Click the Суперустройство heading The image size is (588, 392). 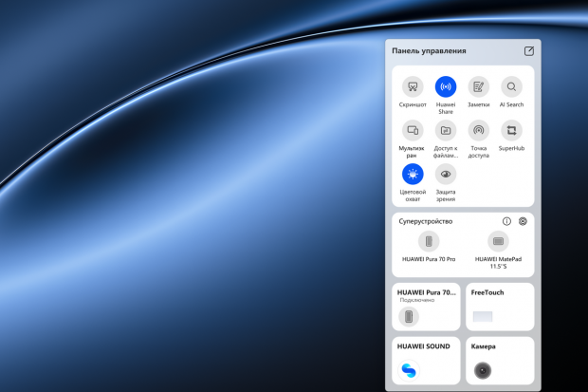[426, 221]
